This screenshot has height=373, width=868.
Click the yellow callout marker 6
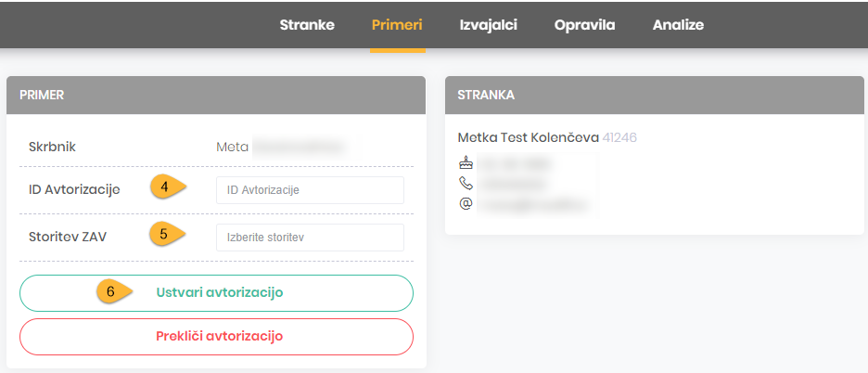click(x=112, y=291)
